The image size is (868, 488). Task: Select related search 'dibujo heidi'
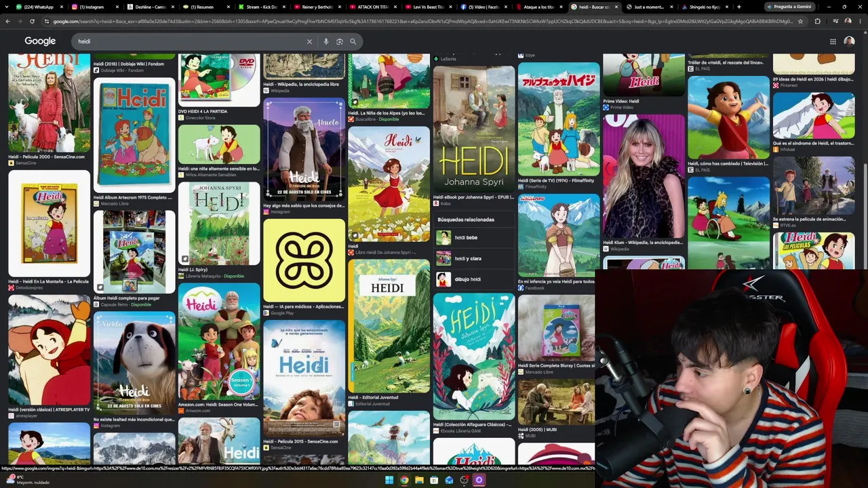[x=473, y=279]
